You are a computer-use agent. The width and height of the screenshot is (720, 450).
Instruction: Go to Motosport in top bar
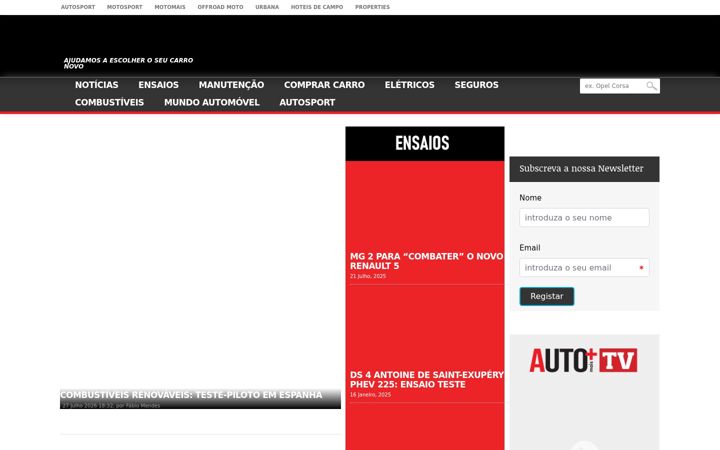124,7
